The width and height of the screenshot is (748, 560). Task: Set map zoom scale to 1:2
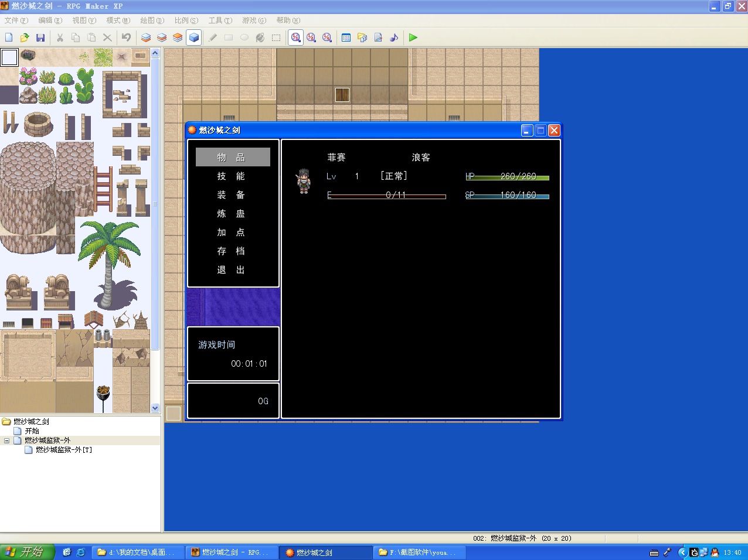tap(311, 37)
